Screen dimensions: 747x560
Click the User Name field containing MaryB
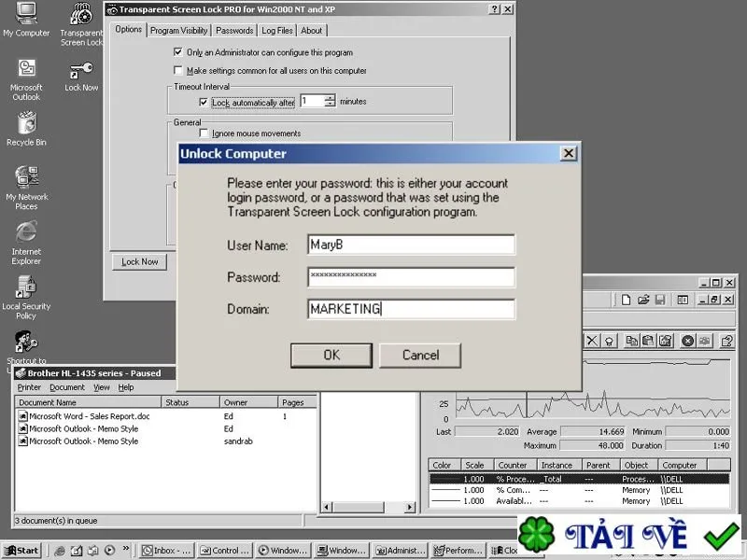tap(411, 245)
